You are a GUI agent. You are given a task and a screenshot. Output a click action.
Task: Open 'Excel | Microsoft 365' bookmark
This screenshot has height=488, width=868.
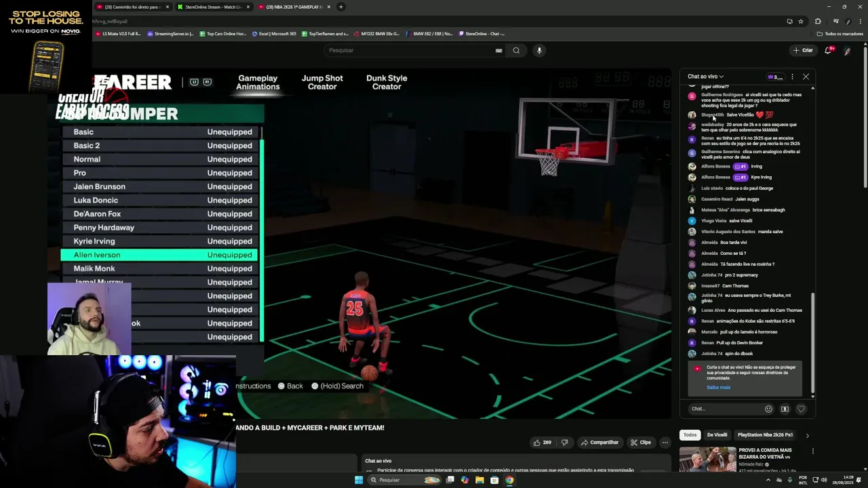[x=274, y=33]
